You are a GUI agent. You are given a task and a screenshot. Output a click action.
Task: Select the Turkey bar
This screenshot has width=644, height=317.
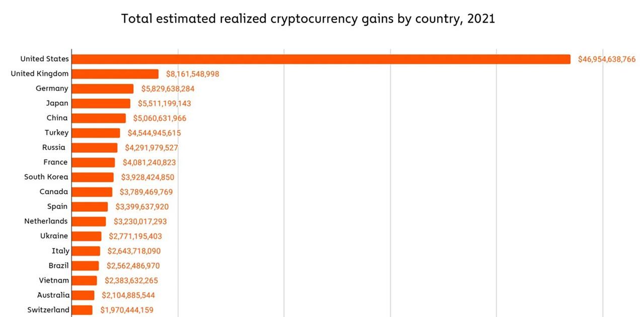[96, 133]
